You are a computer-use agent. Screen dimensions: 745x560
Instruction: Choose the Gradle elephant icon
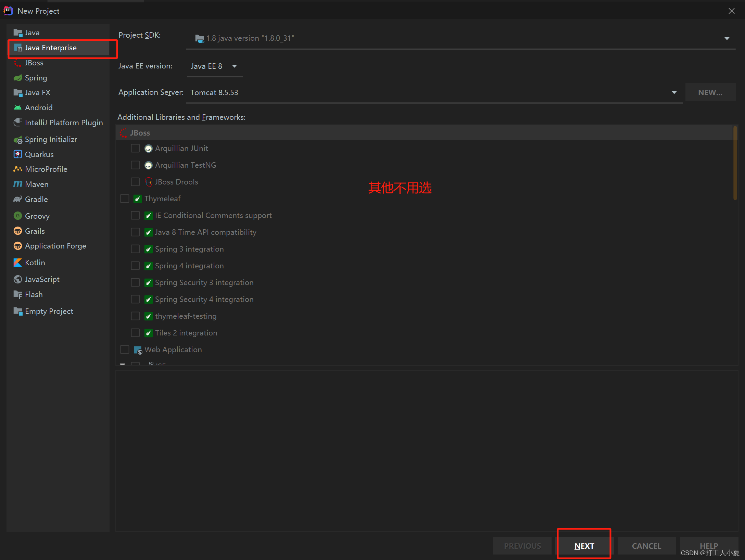pos(17,199)
